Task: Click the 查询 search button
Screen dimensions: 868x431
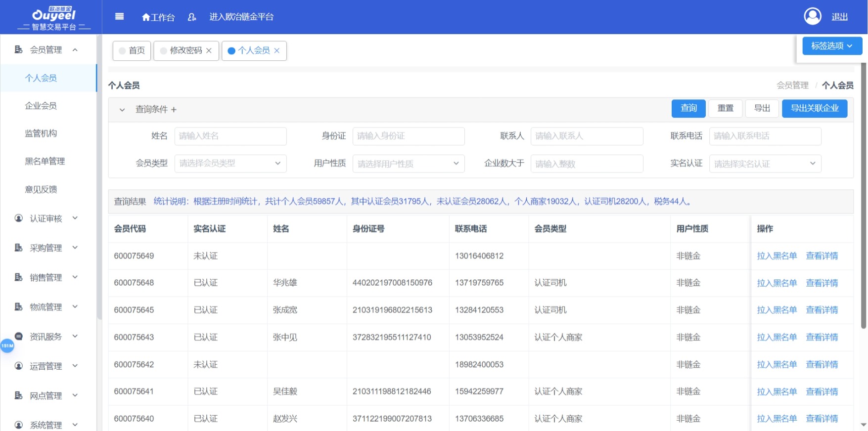Action: point(688,108)
